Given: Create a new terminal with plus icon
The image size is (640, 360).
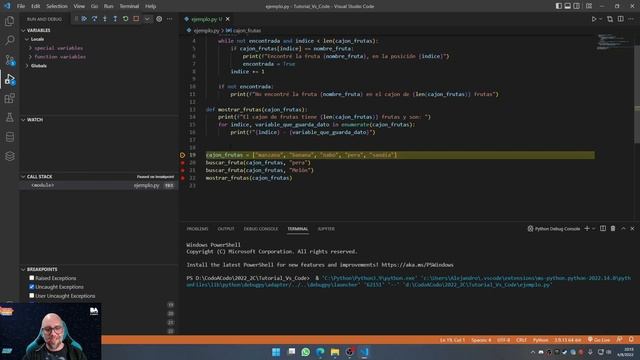Looking at the screenshot, I should [x=587, y=229].
